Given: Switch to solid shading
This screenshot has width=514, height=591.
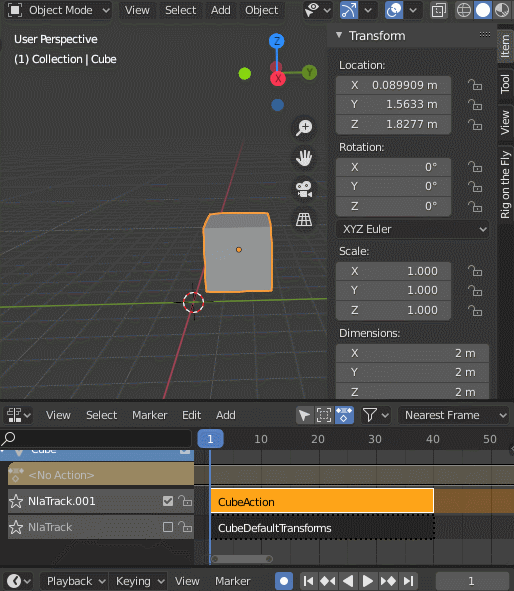Looking at the screenshot, I should pos(483,10).
